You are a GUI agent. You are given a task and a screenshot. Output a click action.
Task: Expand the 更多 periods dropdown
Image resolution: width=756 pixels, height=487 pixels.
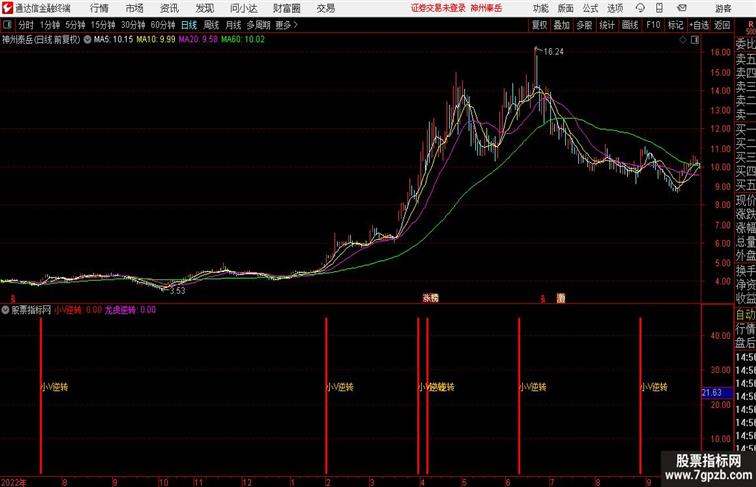pos(286,25)
